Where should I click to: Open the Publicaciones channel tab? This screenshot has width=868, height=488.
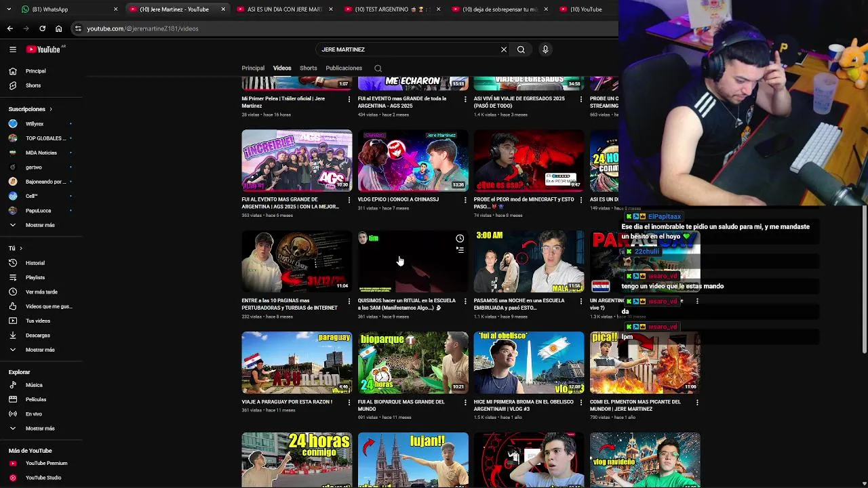pyautogui.click(x=344, y=68)
